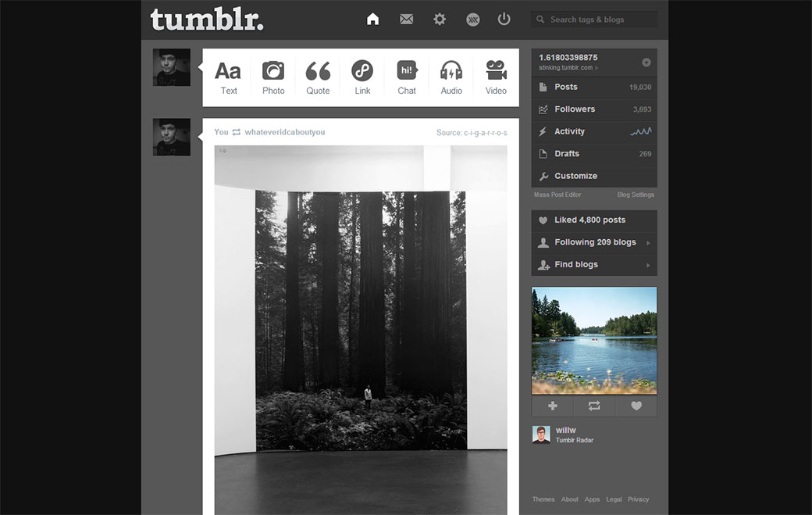The image size is (812, 515).
Task: Expand the blog selector dropdown arrow
Action: (645, 60)
